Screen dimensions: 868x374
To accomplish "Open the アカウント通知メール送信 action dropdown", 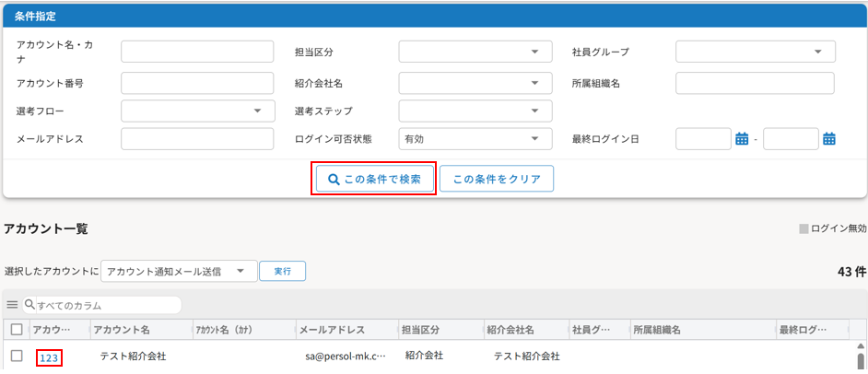I will (179, 271).
